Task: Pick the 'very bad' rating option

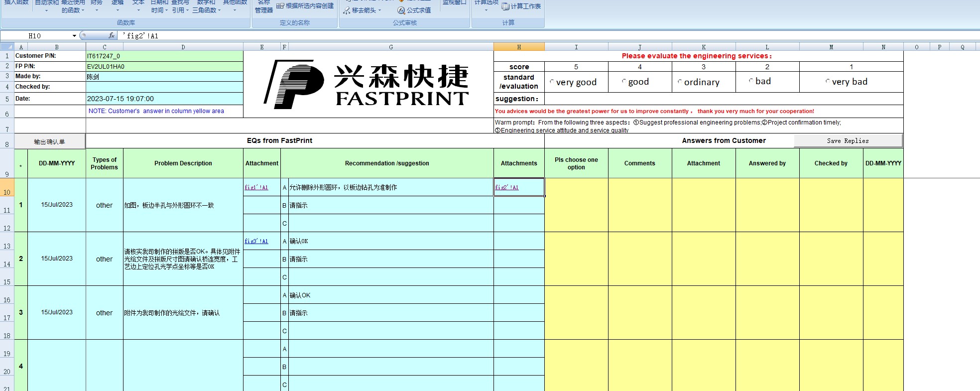Action: (x=828, y=81)
